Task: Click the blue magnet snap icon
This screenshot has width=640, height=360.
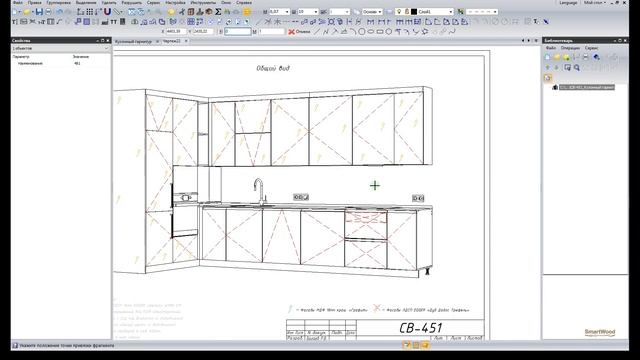Action: coord(107,12)
